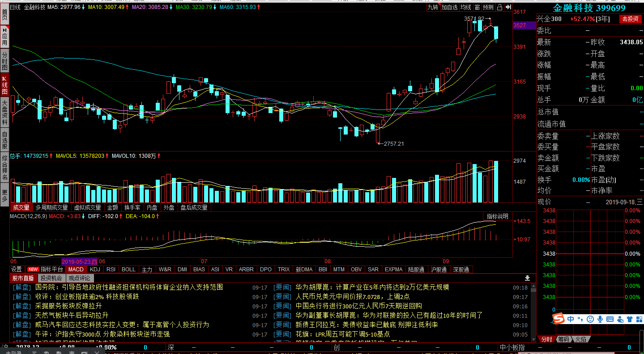Select 虚拟成交量 tab
This screenshot has height=354, width=644.
tap(87, 207)
